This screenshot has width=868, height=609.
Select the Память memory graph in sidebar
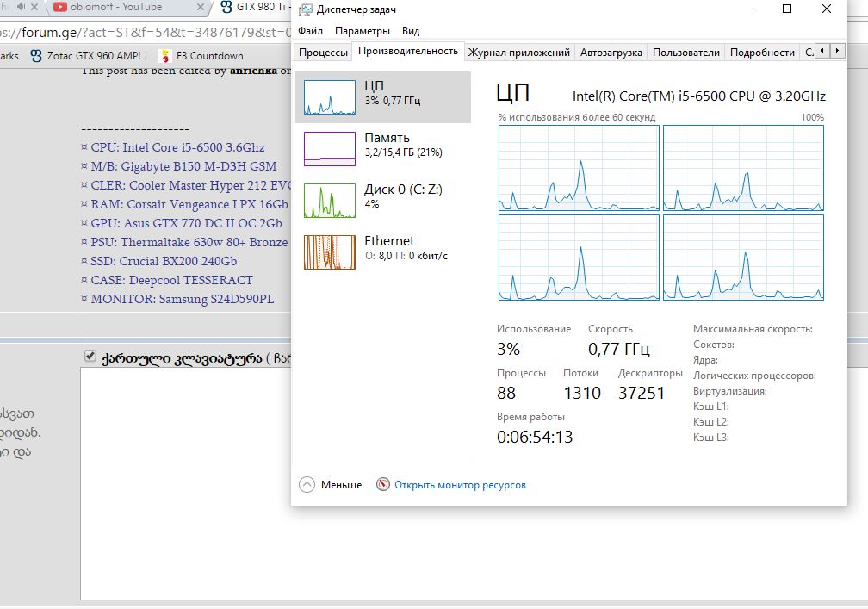point(330,149)
